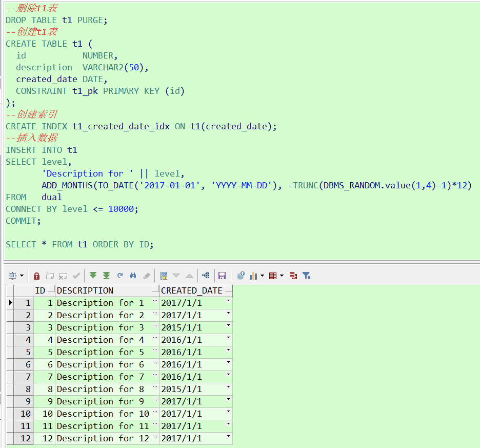Open the selection mode dropdown arrow
The image size is (480, 448).
click(x=22, y=276)
